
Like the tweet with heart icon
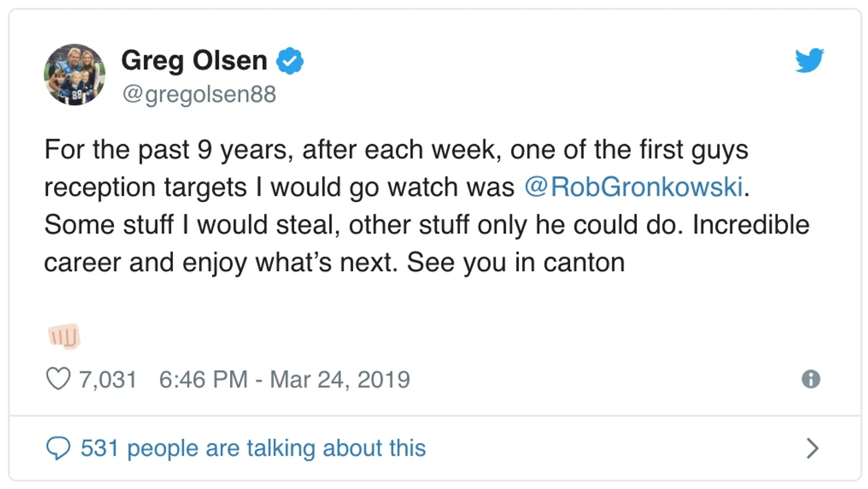point(58,379)
